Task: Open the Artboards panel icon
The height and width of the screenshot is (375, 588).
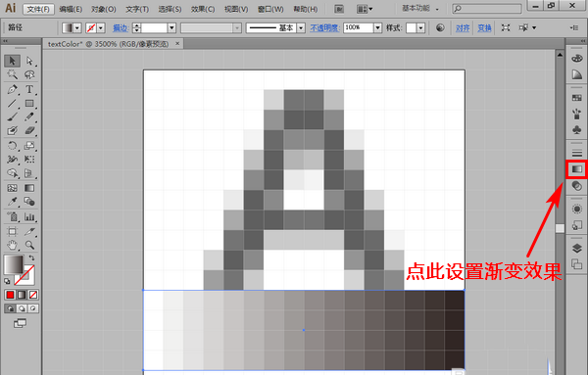Action: [577, 264]
